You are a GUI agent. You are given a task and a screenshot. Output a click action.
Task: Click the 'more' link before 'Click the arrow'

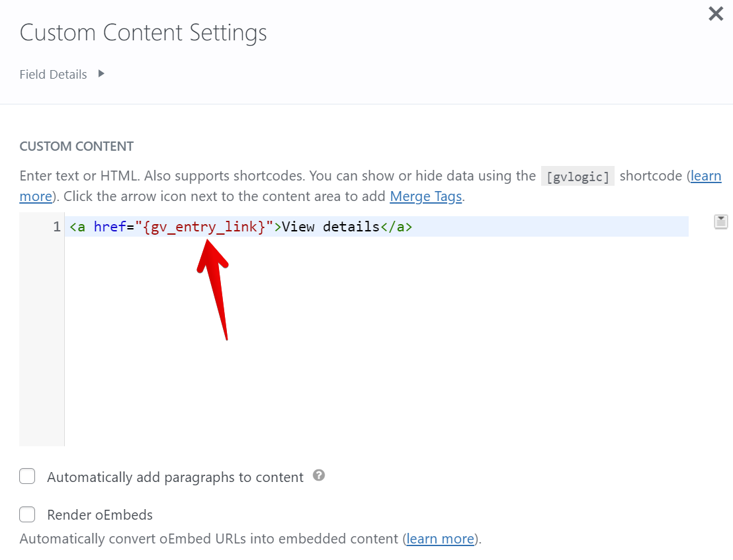pyautogui.click(x=36, y=196)
